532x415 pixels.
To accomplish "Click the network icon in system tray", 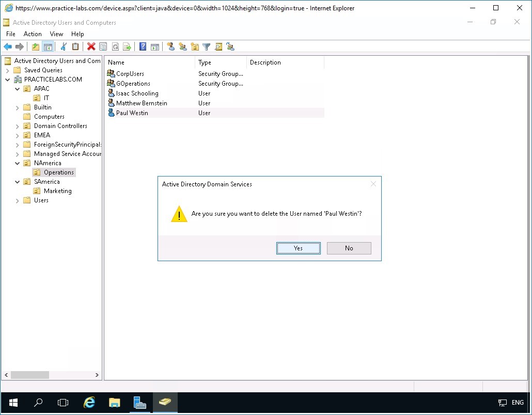I will (502, 403).
